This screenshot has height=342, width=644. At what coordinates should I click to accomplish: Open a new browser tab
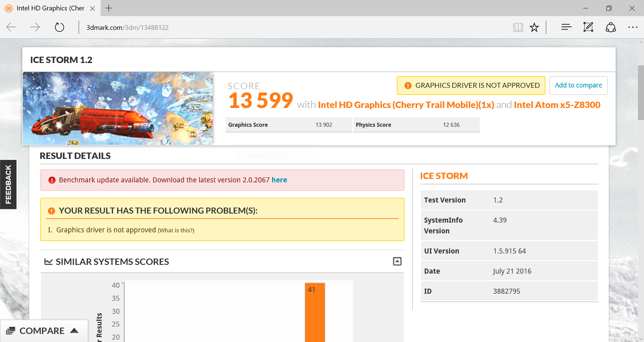tap(108, 8)
